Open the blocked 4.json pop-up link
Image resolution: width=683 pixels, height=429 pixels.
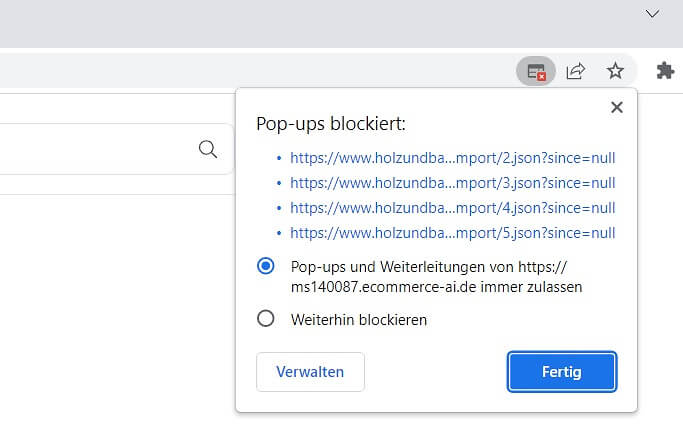tap(452, 208)
